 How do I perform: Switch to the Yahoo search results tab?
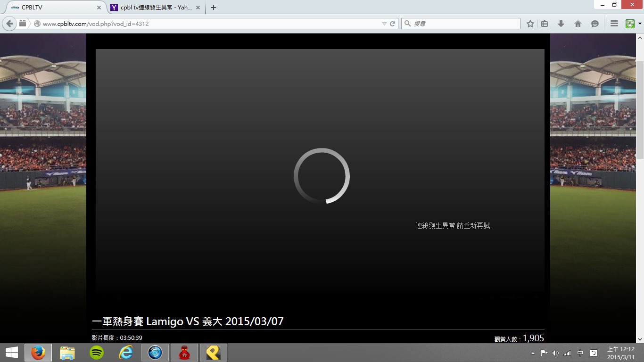pyautogui.click(x=156, y=8)
